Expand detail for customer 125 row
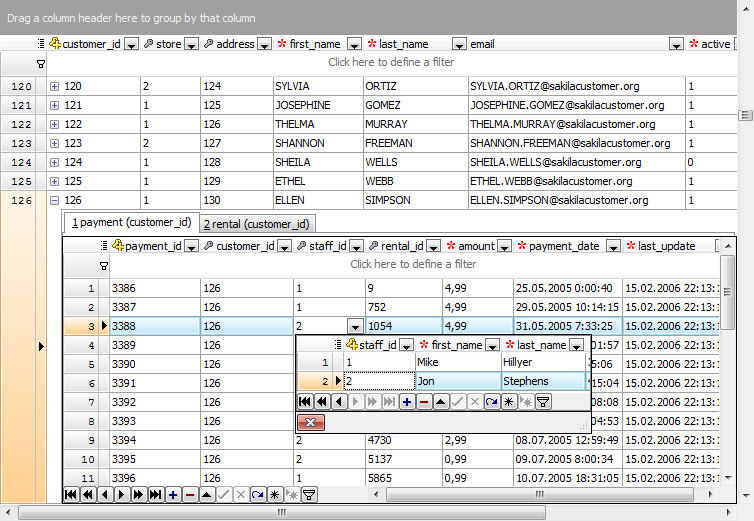This screenshot has height=521, width=754. (x=54, y=181)
